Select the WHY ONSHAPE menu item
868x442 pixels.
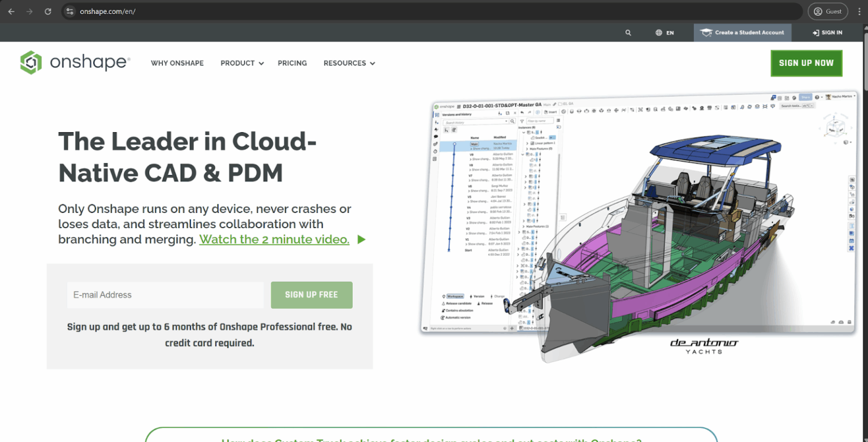point(177,63)
